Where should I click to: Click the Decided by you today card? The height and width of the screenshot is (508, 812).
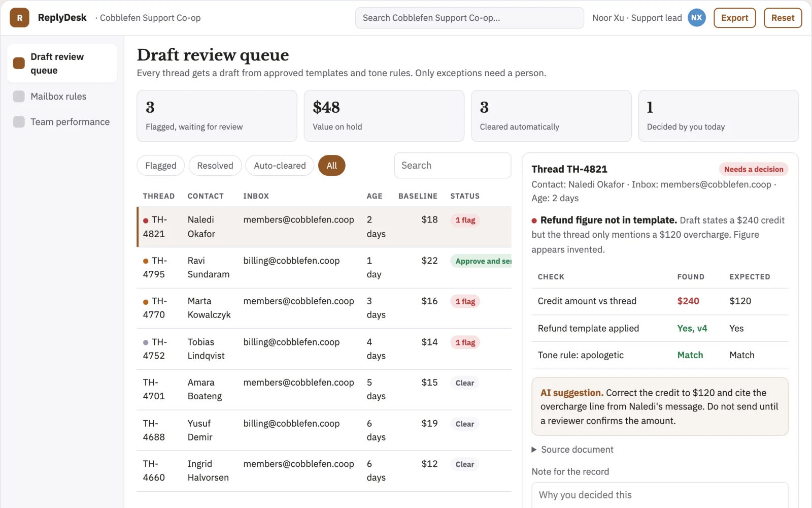(718, 116)
